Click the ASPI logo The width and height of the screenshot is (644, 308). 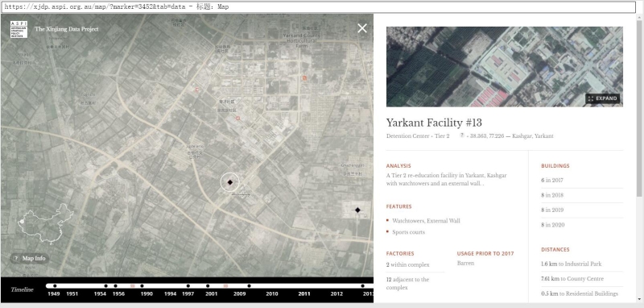tap(19, 29)
